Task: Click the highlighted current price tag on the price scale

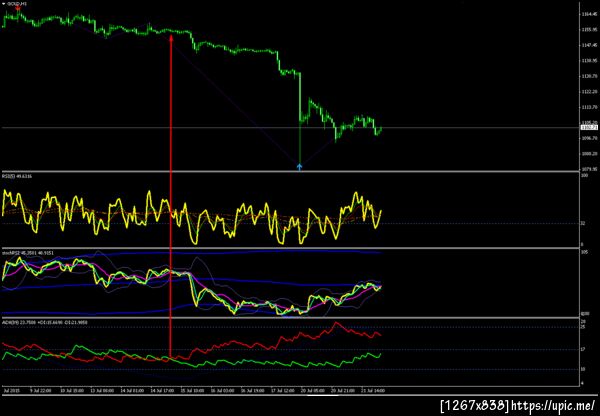Action: [589, 127]
